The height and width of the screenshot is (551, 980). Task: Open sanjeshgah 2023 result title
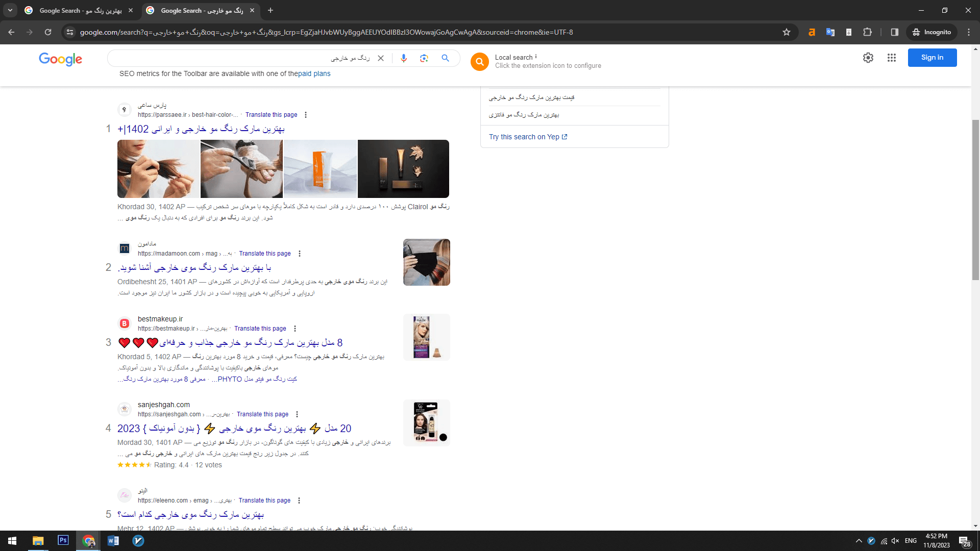pyautogui.click(x=234, y=429)
